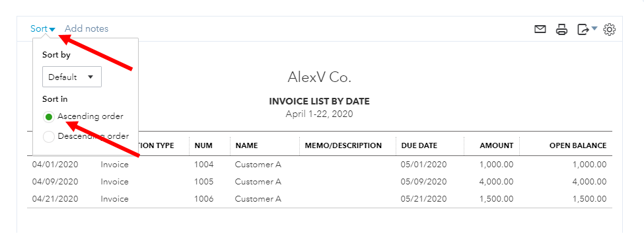644x240 pixels.
Task: Select Descending order radio button
Action: click(48, 136)
